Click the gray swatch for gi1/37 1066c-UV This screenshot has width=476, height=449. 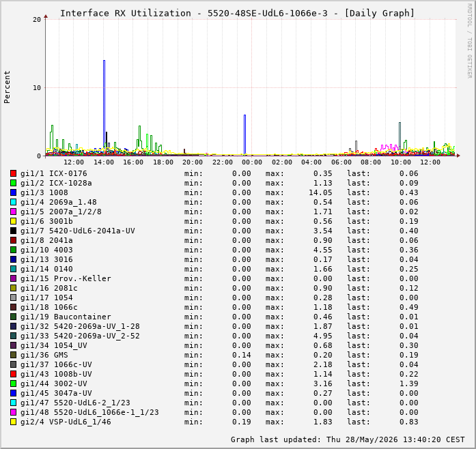tap(13, 364)
